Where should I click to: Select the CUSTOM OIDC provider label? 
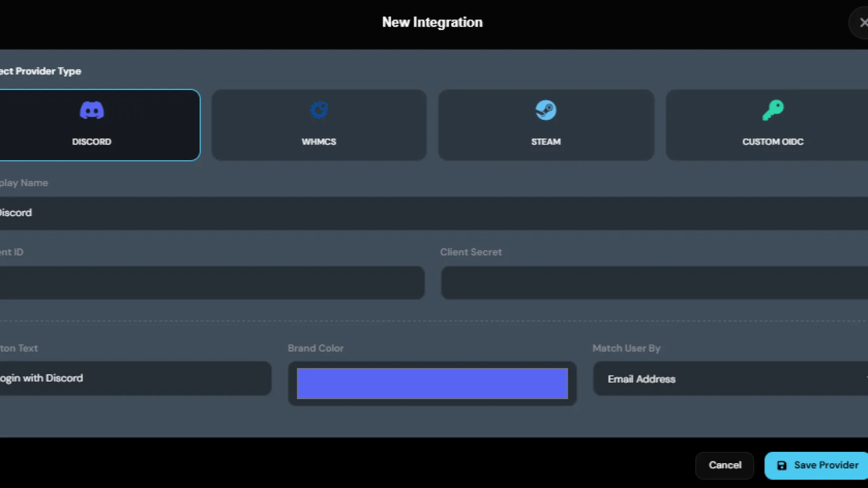point(773,142)
